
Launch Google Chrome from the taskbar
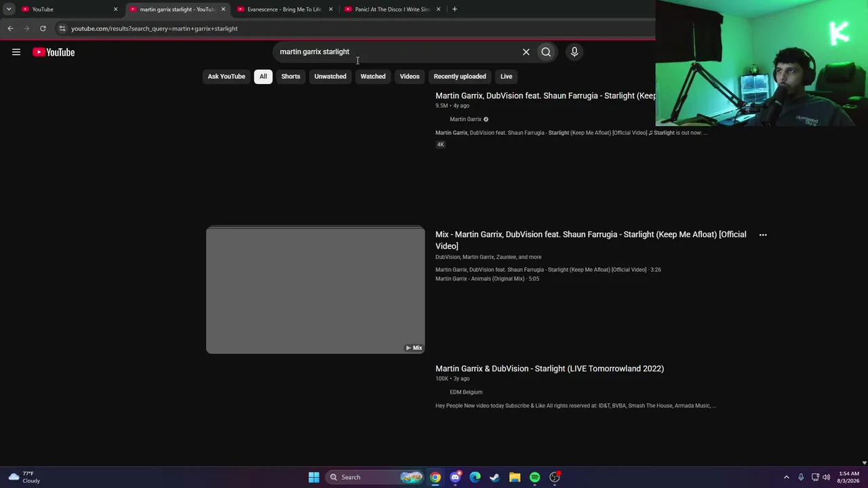435,477
